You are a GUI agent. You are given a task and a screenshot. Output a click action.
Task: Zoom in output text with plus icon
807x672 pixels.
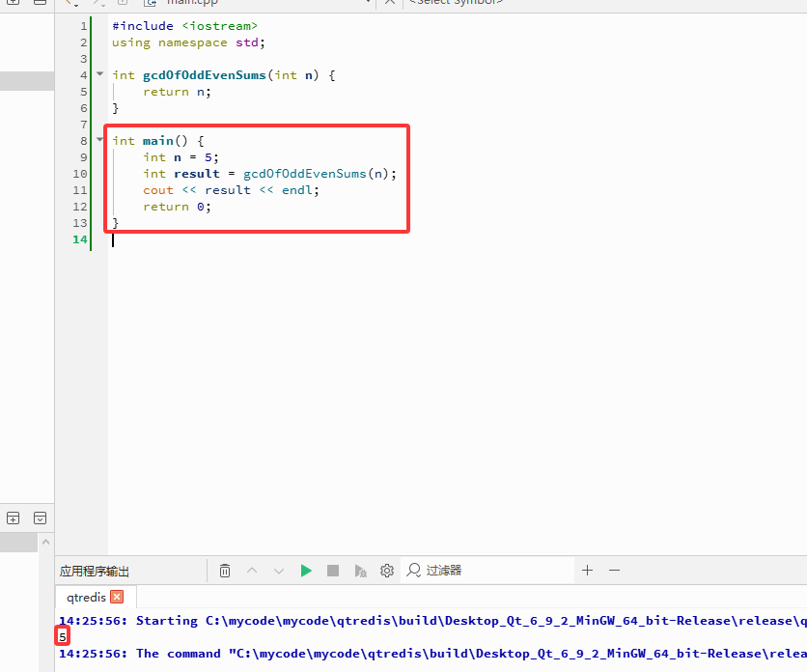[587, 570]
